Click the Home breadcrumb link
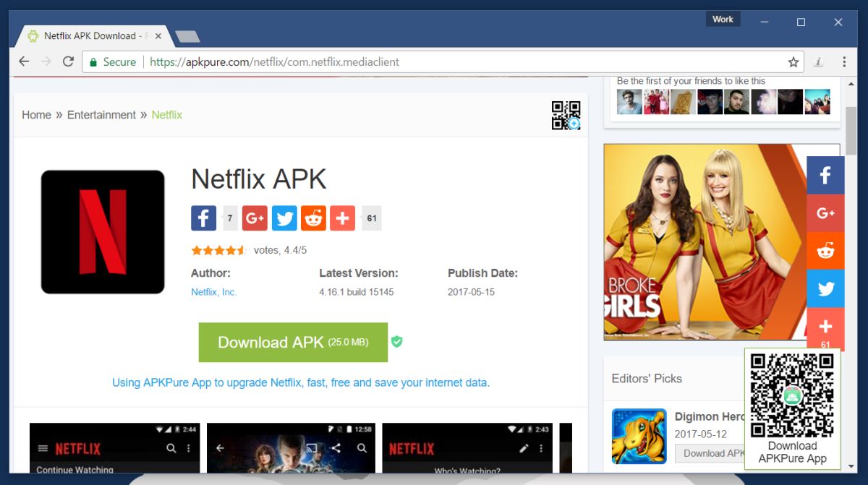The width and height of the screenshot is (868, 485). pos(36,115)
